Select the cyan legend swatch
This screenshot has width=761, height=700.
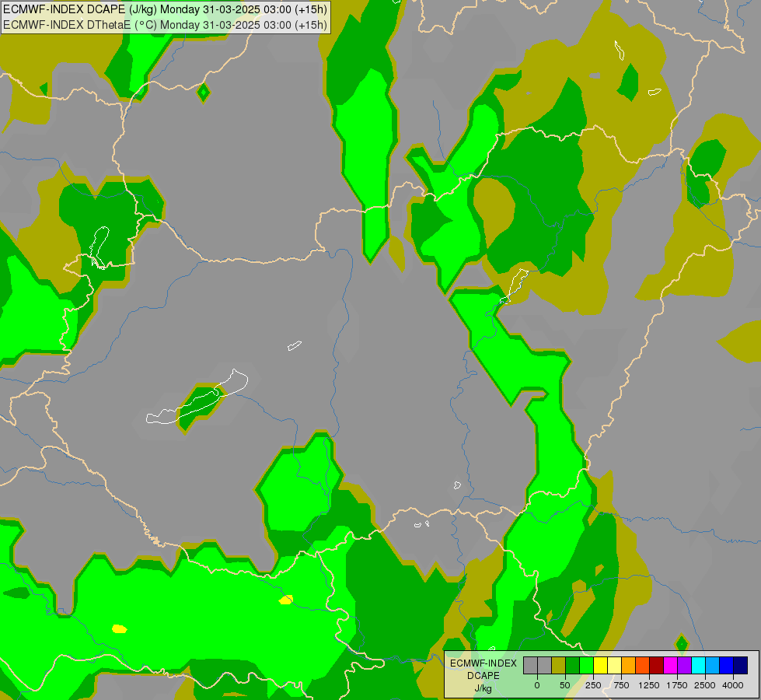point(698,665)
